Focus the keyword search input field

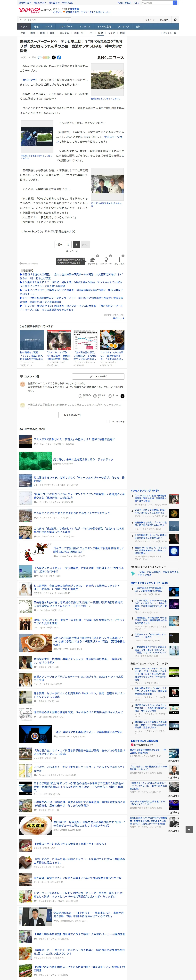42,20
